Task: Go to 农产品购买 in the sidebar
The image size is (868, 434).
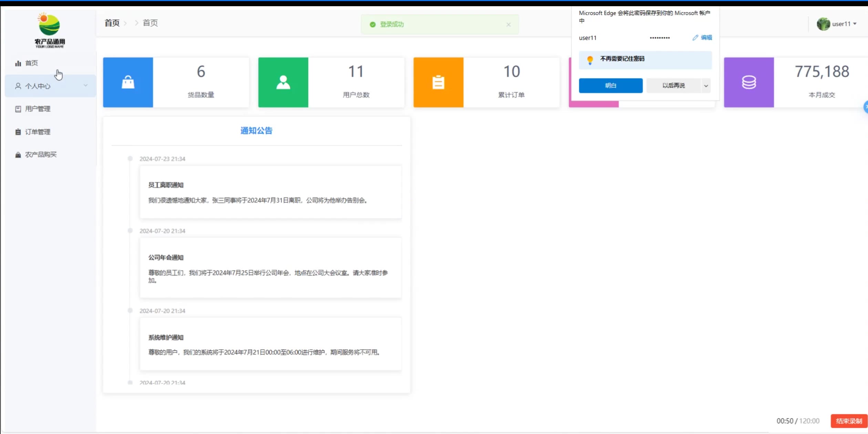Action: click(x=41, y=155)
